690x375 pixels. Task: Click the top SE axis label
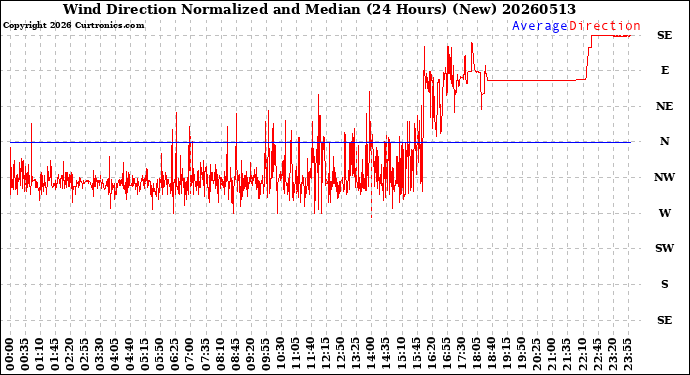[x=664, y=35]
